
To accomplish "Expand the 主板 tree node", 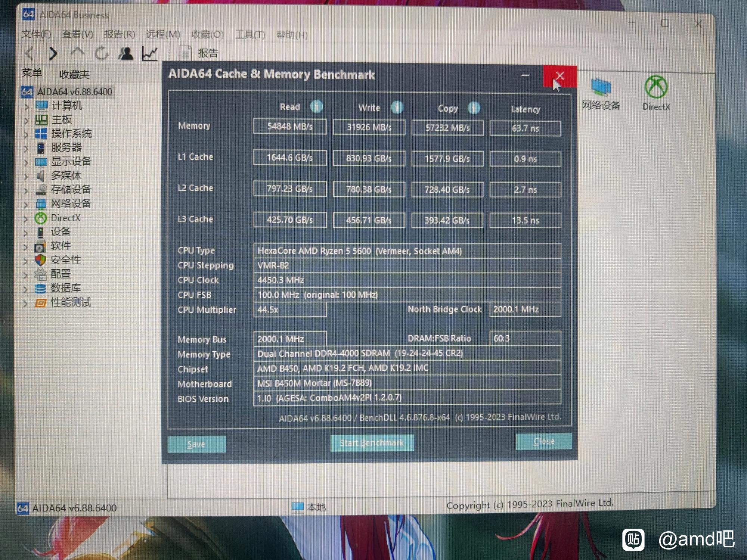I will tap(26, 121).
